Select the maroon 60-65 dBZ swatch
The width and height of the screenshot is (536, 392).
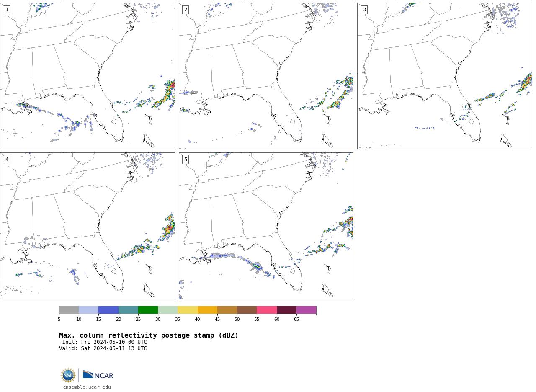pos(286,310)
